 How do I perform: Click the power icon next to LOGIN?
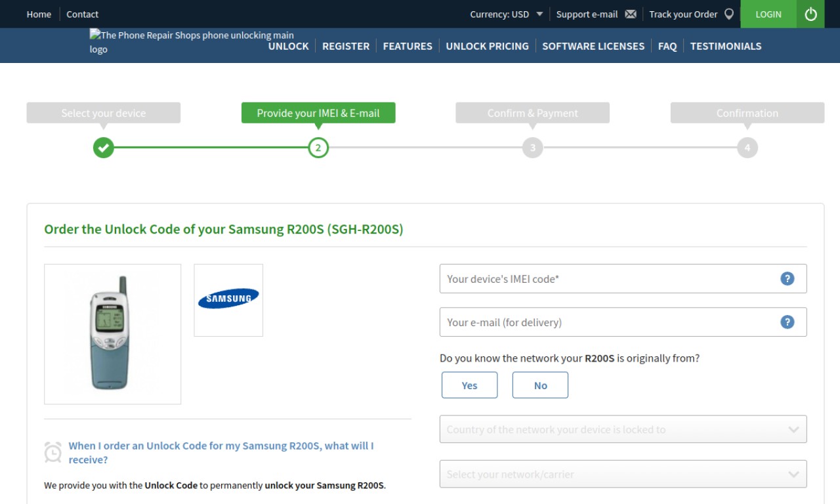click(811, 14)
